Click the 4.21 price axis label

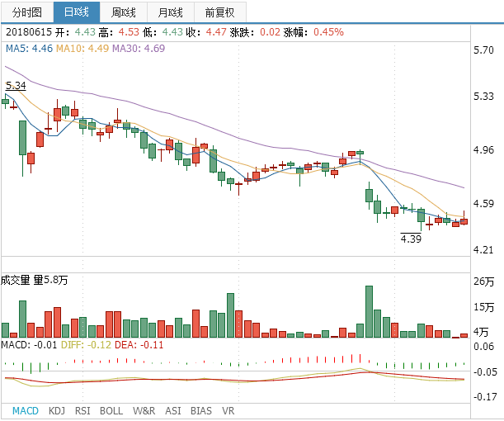click(483, 250)
